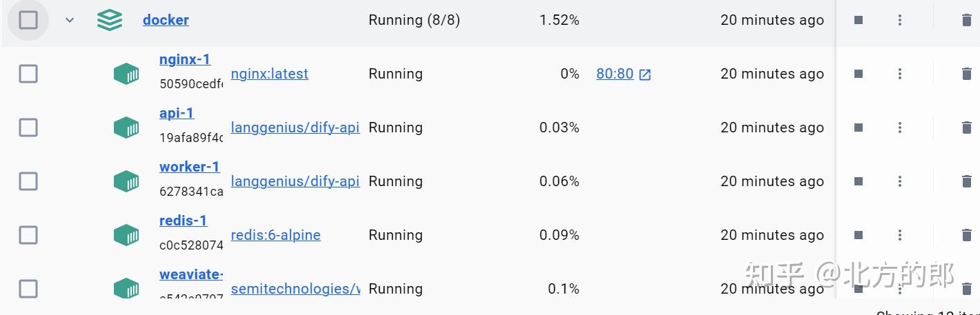980x315 pixels.
Task: Delete the worker-1 container
Action: click(x=966, y=181)
